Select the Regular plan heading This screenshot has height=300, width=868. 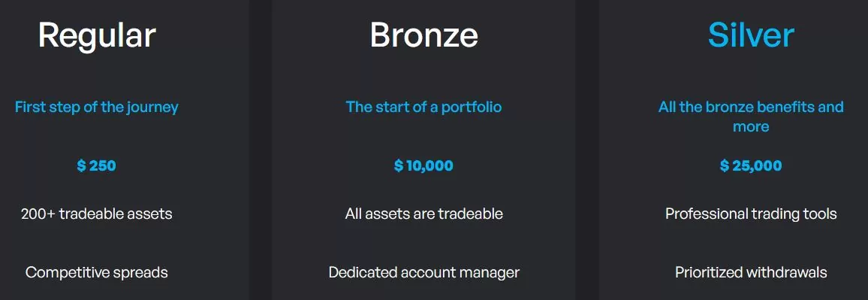pos(97,35)
